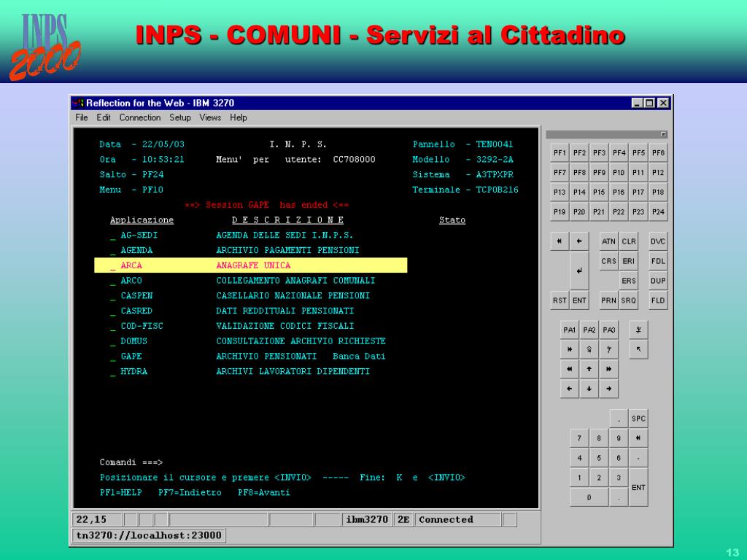
Task: Open the Help menu
Action: [x=239, y=117]
